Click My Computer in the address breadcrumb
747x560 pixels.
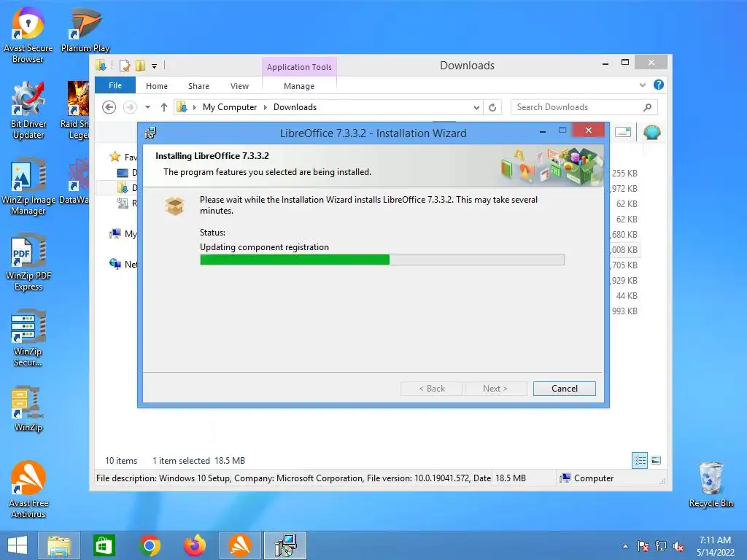(230, 107)
